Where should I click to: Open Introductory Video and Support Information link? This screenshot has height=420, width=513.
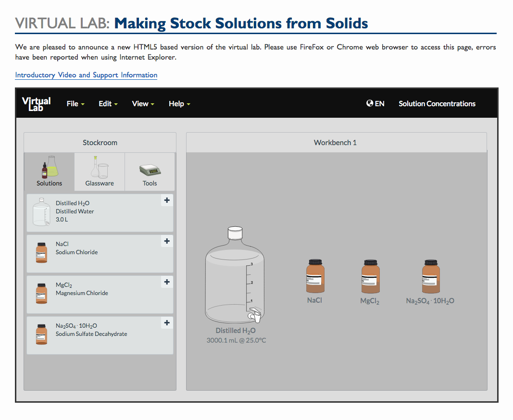(86, 75)
